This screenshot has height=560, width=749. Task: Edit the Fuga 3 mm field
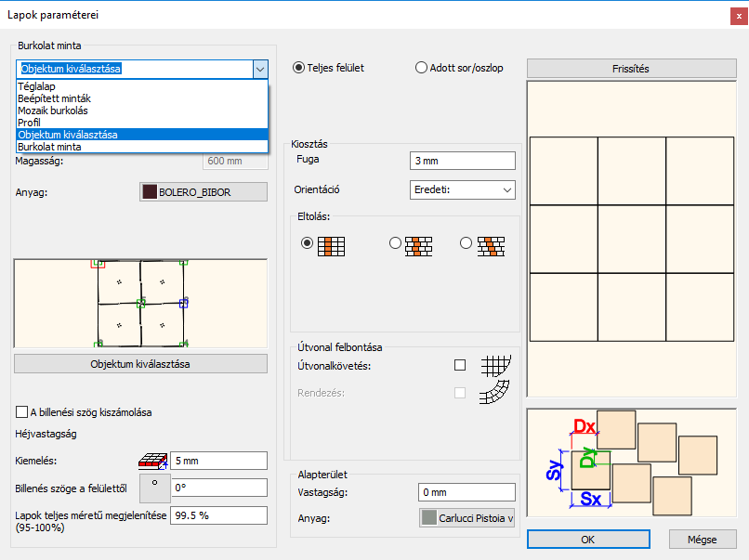coord(463,161)
